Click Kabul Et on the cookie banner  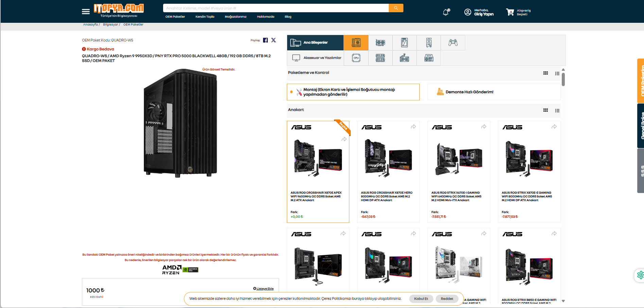tap(421, 299)
